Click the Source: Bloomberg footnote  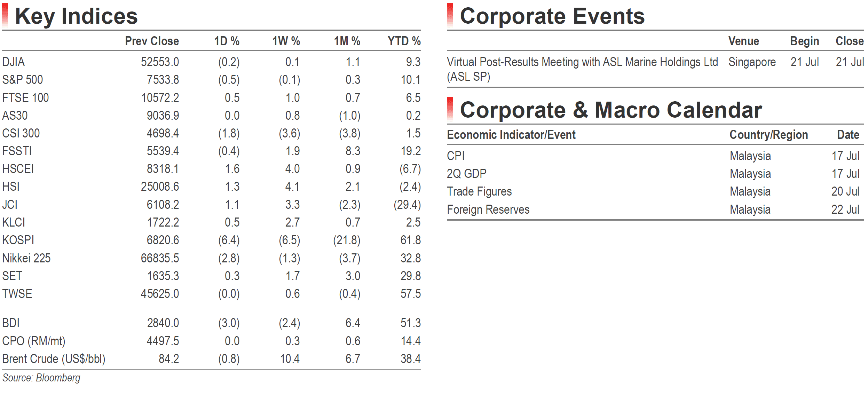pyautogui.click(x=41, y=378)
